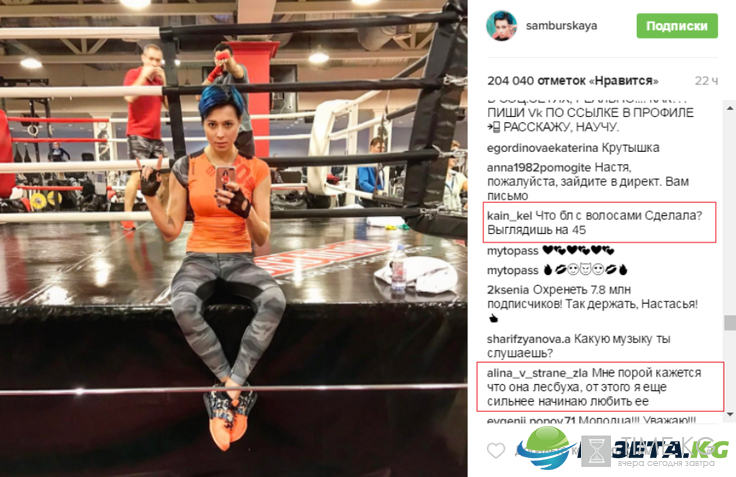Screen dimensions: 736x477
Task: Open kain_kel commenter profile
Action: pos(509,215)
